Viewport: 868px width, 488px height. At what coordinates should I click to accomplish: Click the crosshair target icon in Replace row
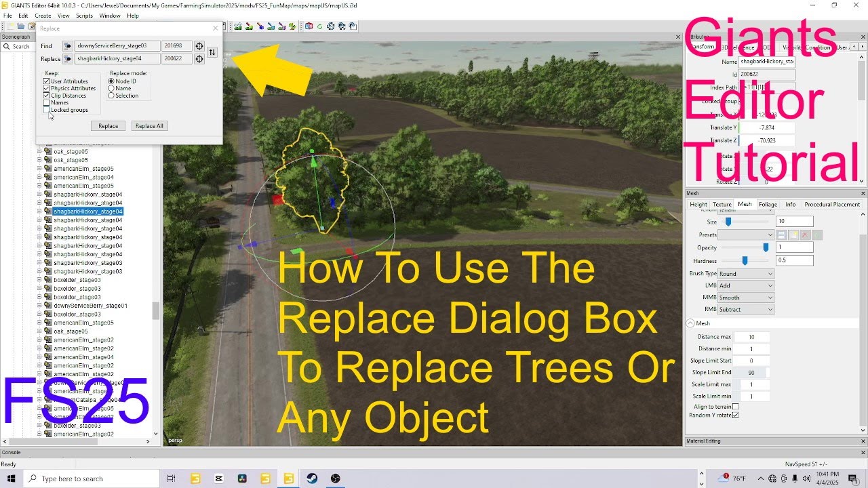(199, 59)
